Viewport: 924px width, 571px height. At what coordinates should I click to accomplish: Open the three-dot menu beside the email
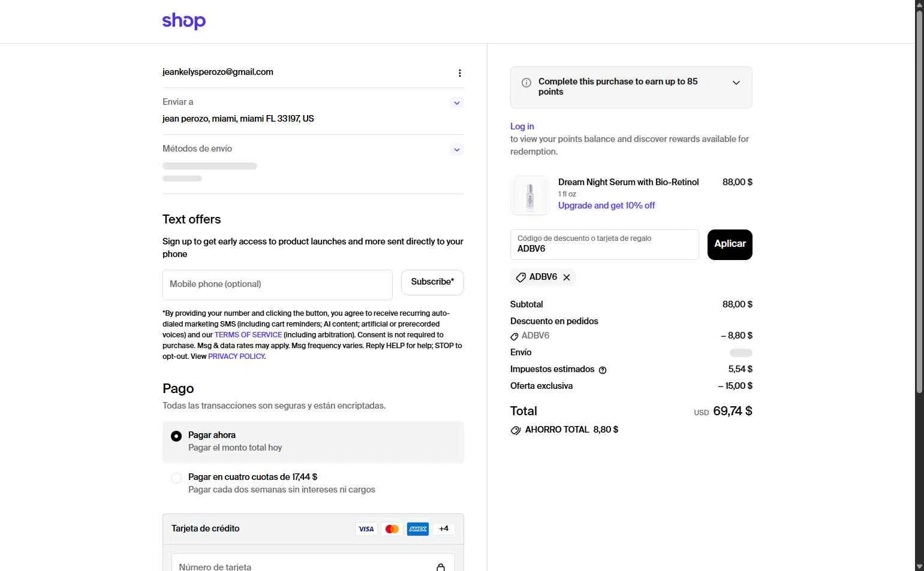[x=460, y=73]
